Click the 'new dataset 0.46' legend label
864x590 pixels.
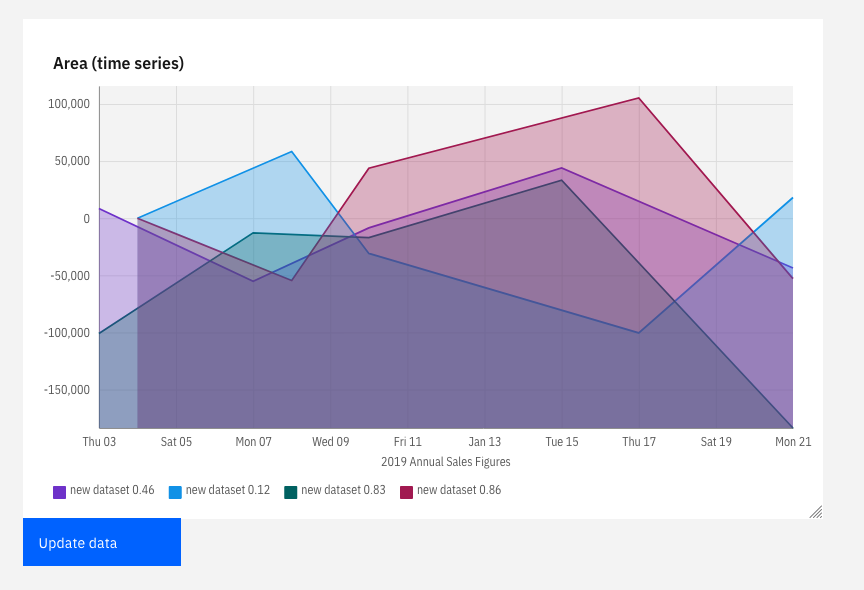(x=112, y=490)
